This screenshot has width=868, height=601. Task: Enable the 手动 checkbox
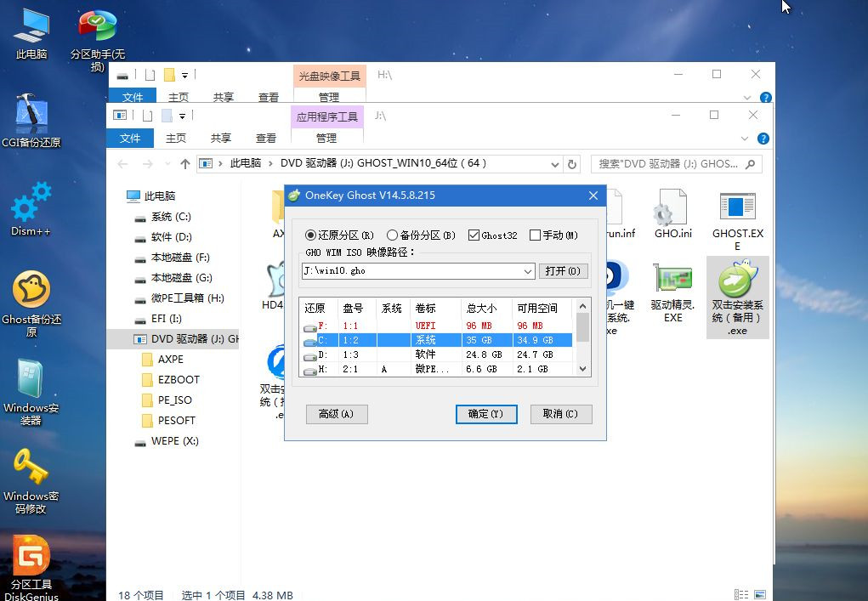pyautogui.click(x=535, y=235)
